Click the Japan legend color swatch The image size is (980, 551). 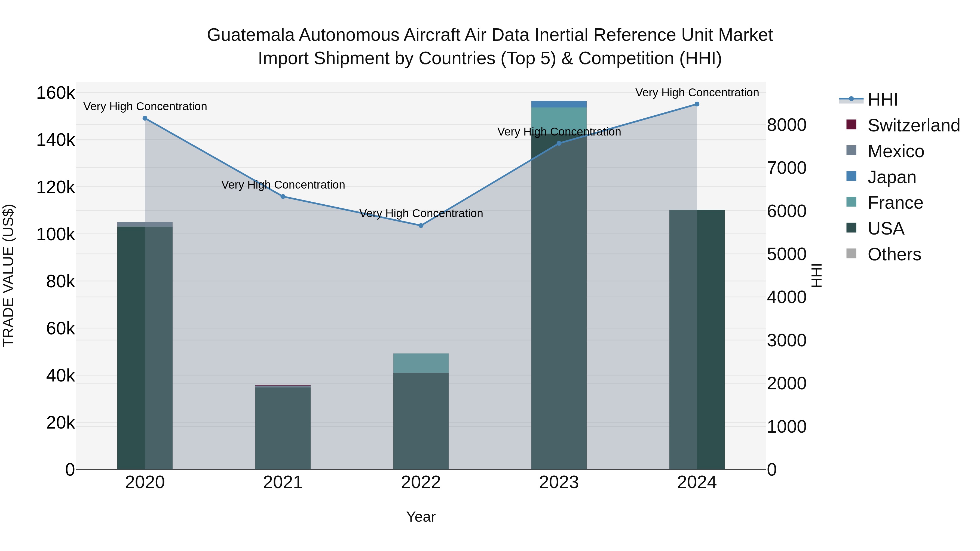pyautogui.click(x=852, y=176)
